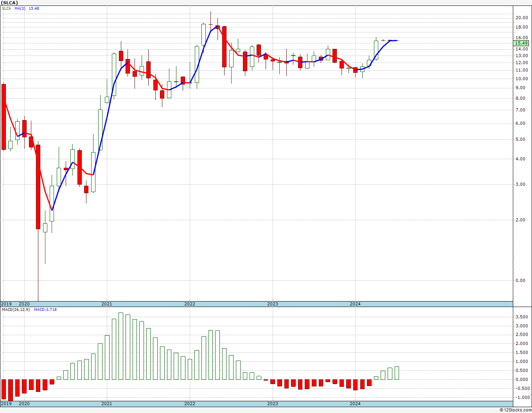Click the 1.500 MACD axis label
Screen dimensions: 532x413
click(521, 353)
